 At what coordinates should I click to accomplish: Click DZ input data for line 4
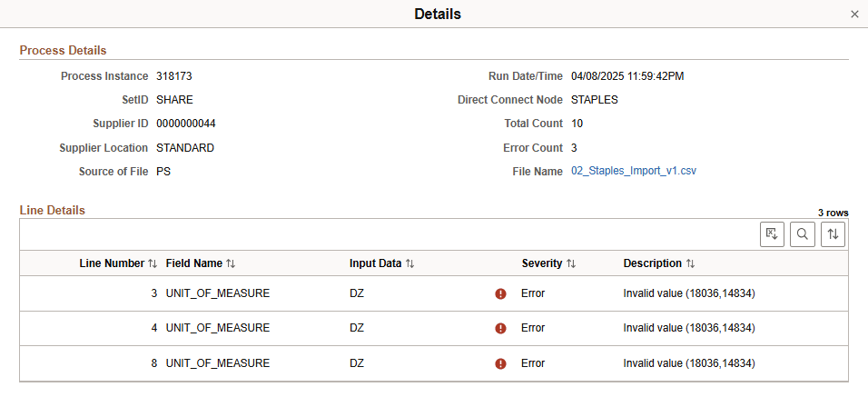pos(357,328)
